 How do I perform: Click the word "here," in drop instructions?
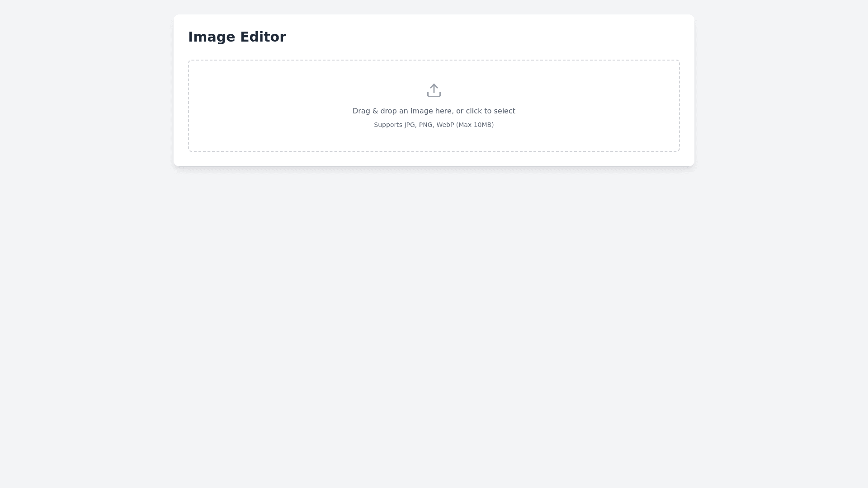click(x=444, y=111)
